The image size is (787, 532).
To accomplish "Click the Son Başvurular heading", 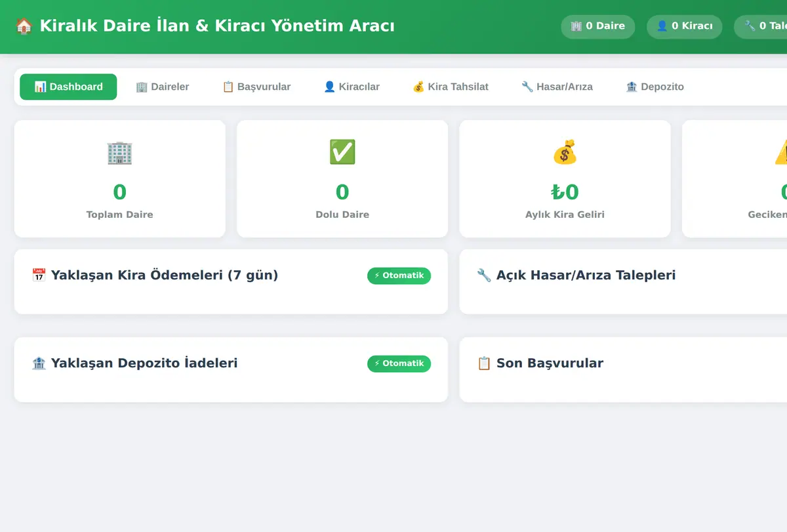I will [x=540, y=363].
